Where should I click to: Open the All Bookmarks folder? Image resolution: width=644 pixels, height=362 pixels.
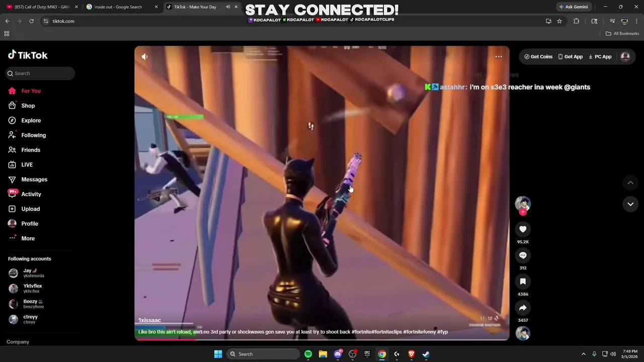tap(622, 34)
